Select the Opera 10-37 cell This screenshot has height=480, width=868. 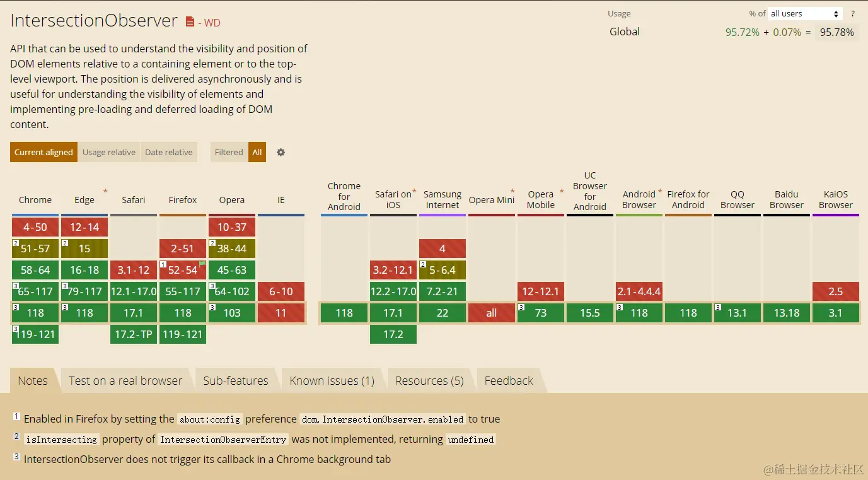[x=232, y=227]
